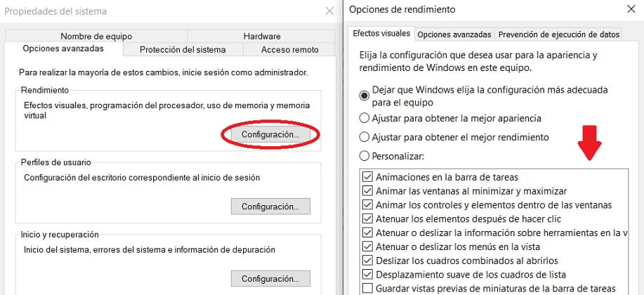Uncheck Animaciones en la barra de tareas
Image resolution: width=644 pixels, height=295 pixels.
point(367,177)
